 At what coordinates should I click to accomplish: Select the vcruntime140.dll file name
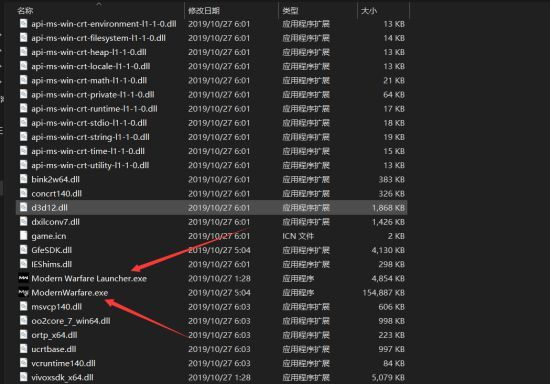click(63, 363)
